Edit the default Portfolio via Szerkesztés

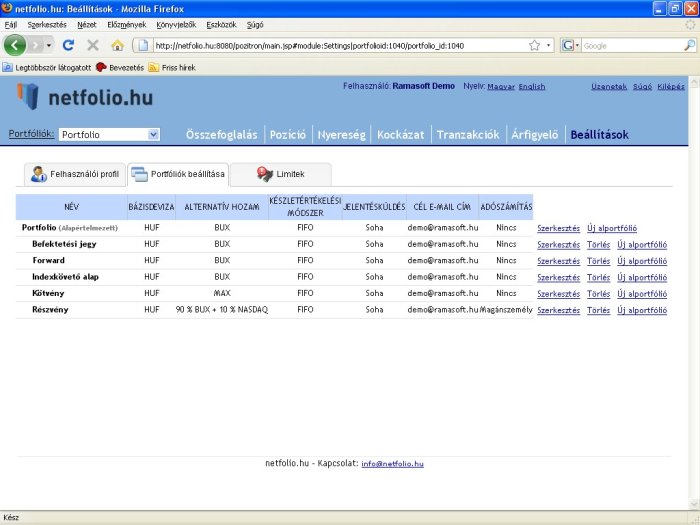[x=558, y=228]
